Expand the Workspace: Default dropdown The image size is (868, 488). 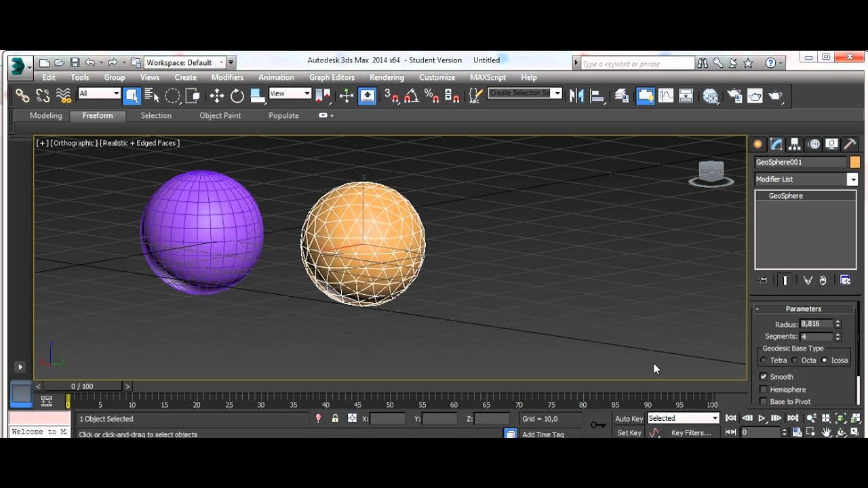185,62
